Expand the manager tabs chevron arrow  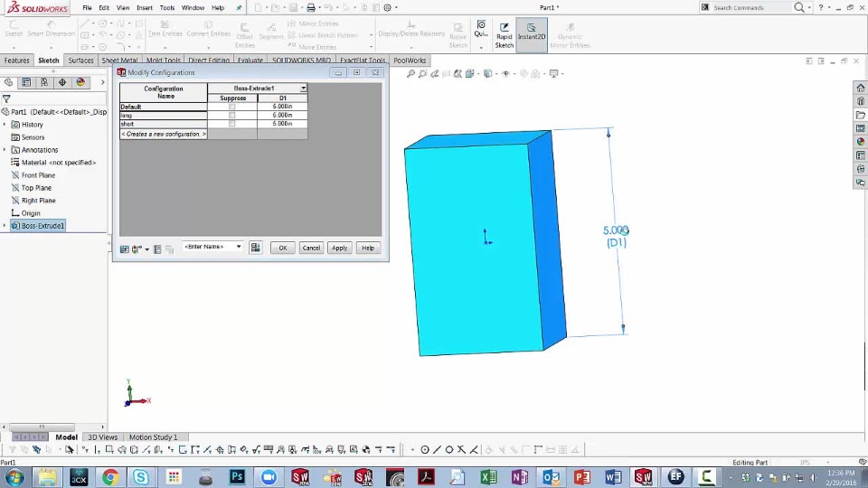point(102,82)
